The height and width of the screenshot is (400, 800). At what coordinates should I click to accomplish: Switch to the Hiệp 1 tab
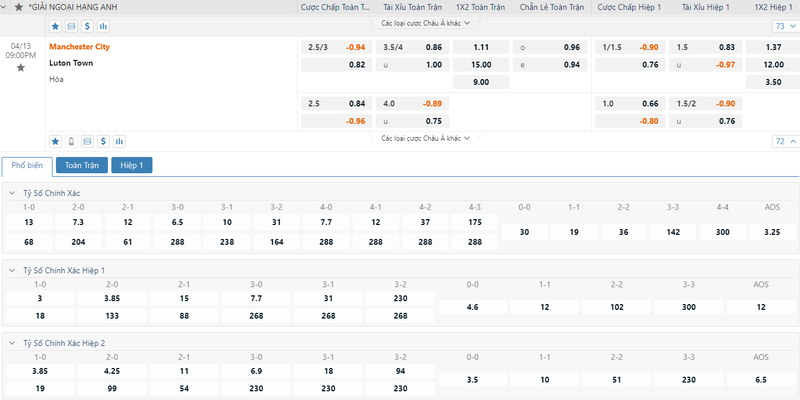(132, 165)
